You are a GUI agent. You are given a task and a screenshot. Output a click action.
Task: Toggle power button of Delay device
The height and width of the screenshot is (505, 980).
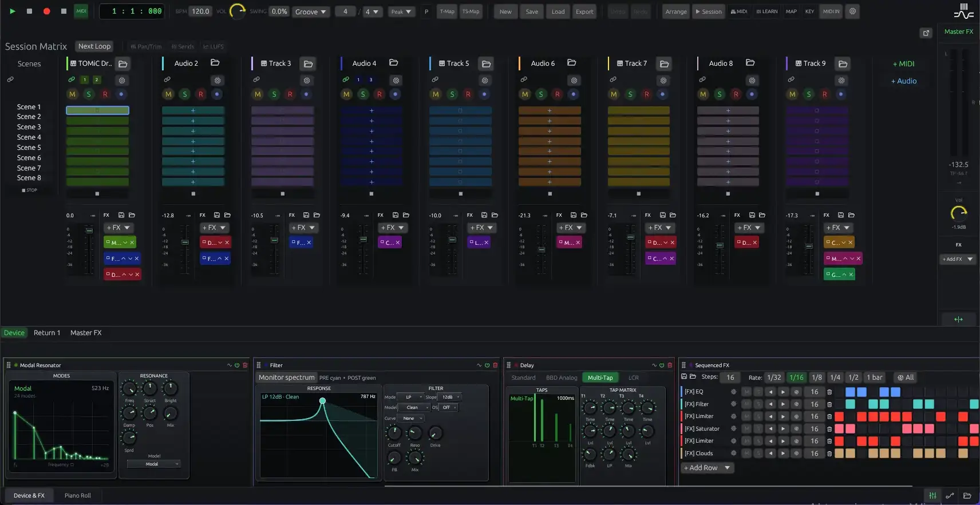point(662,365)
